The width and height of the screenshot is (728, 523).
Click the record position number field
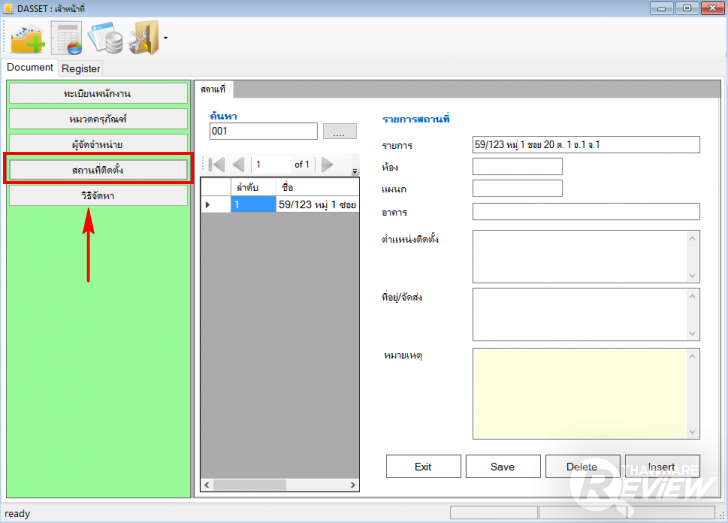tap(273, 164)
